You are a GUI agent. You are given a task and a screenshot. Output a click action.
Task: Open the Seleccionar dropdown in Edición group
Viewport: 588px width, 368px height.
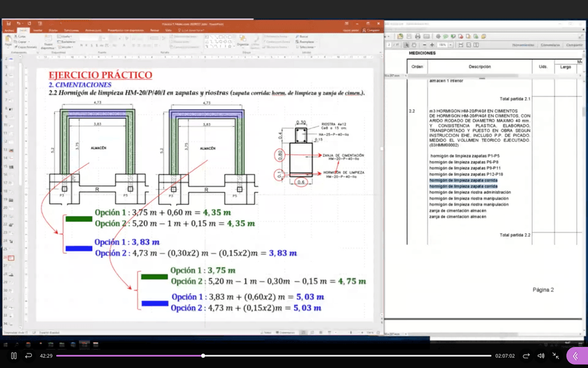coord(306,47)
